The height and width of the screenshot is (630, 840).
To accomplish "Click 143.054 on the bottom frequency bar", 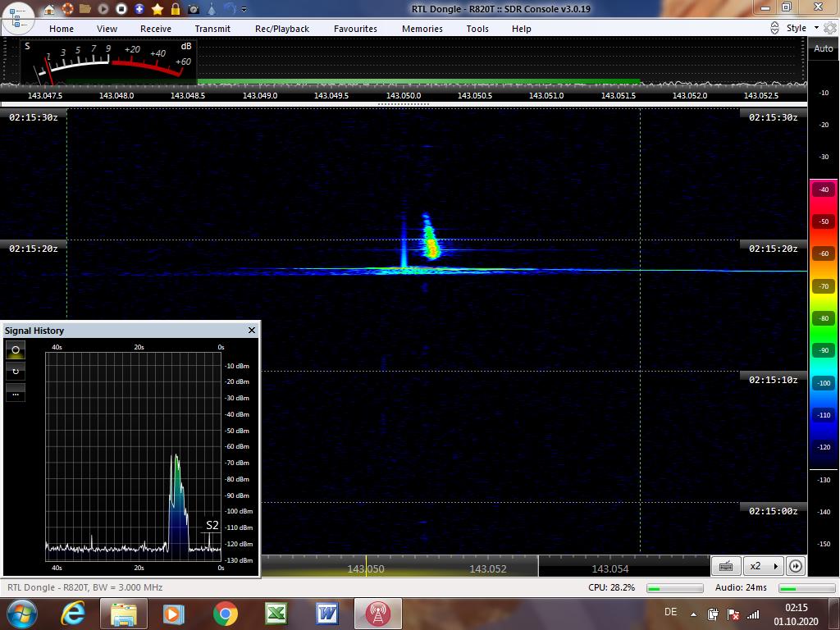I will pos(610,569).
